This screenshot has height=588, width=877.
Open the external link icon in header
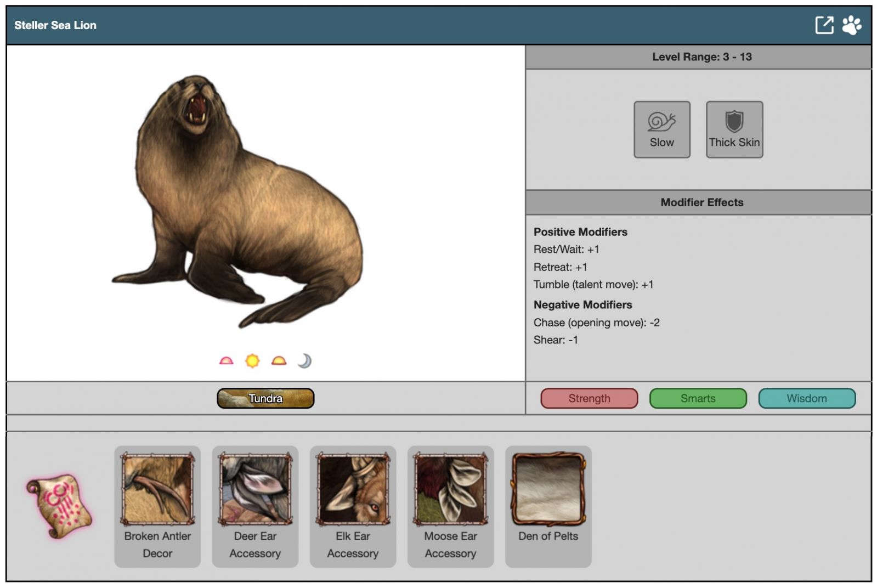(824, 25)
